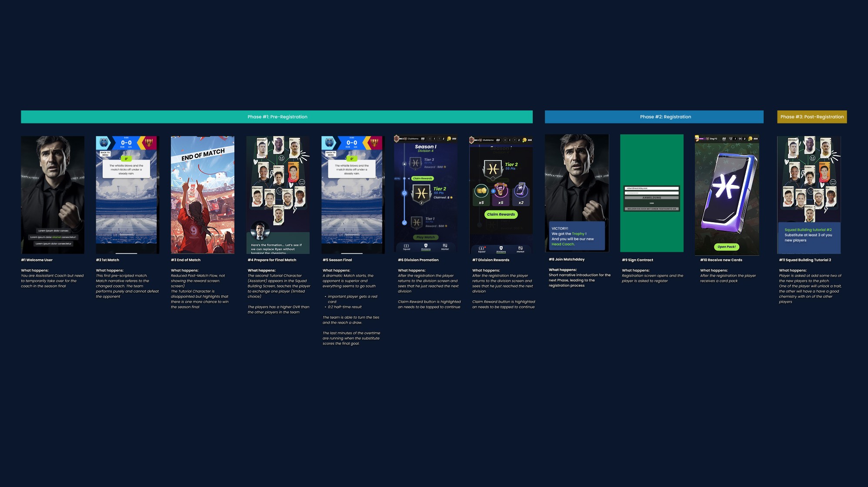The image size is (868, 487).
Task: Click the ANMELDUNG login button
Action: (x=651, y=198)
